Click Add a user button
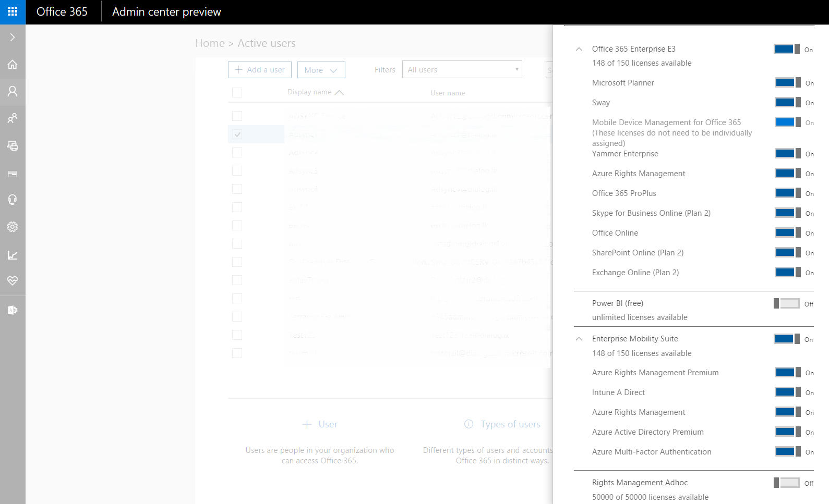The image size is (829, 504). tap(260, 70)
